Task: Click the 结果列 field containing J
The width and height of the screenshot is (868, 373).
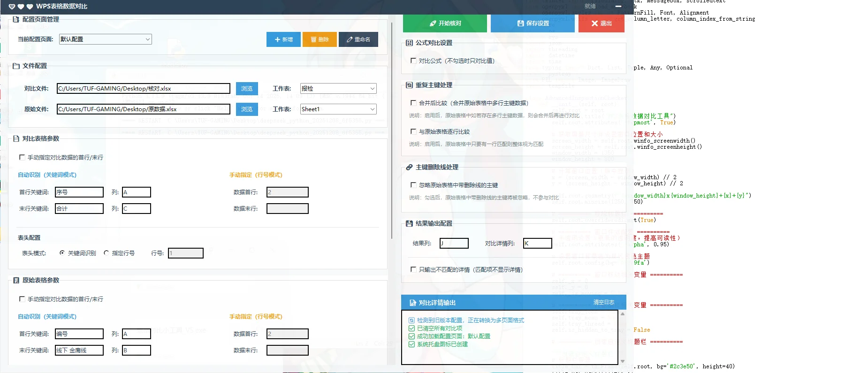Action: point(454,244)
